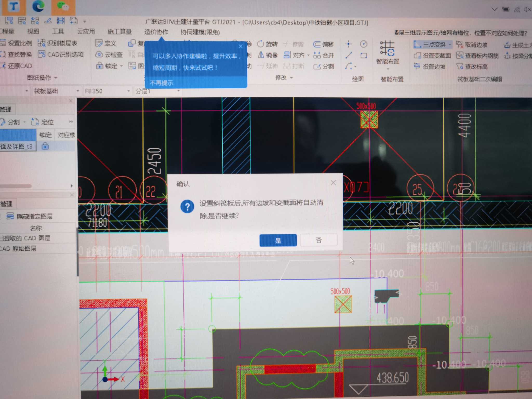Click 还原CAD restore tool

[x=16, y=66]
